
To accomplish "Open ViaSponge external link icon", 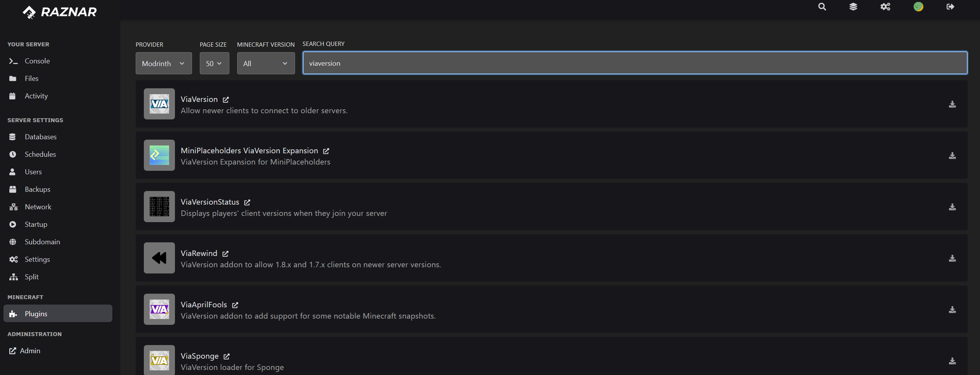I will tap(227, 356).
